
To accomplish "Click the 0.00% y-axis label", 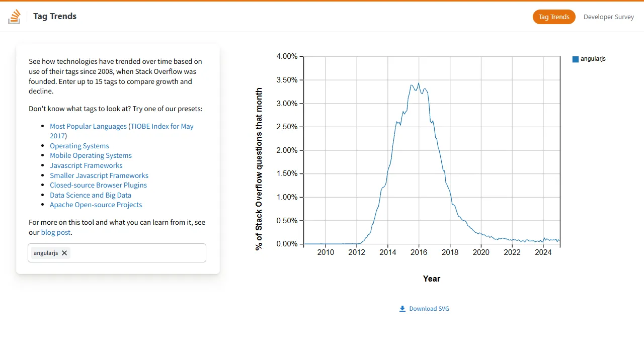I will (287, 244).
